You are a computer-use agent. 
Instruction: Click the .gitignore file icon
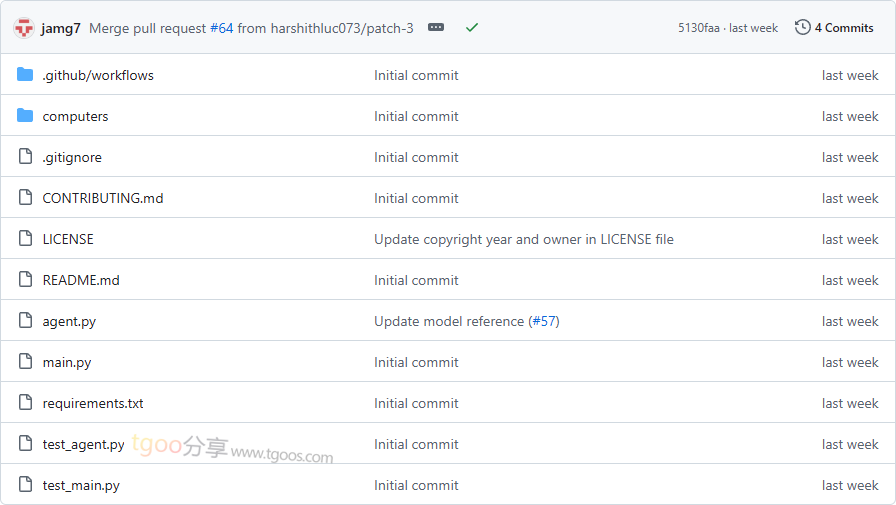click(x=25, y=157)
